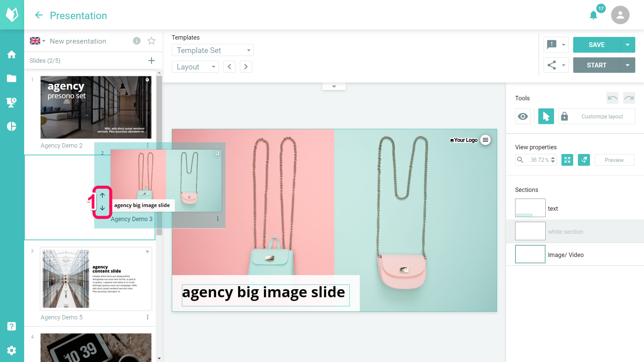Open the hamburger menu on the slide canvas
The image size is (644, 362).
[x=485, y=140]
